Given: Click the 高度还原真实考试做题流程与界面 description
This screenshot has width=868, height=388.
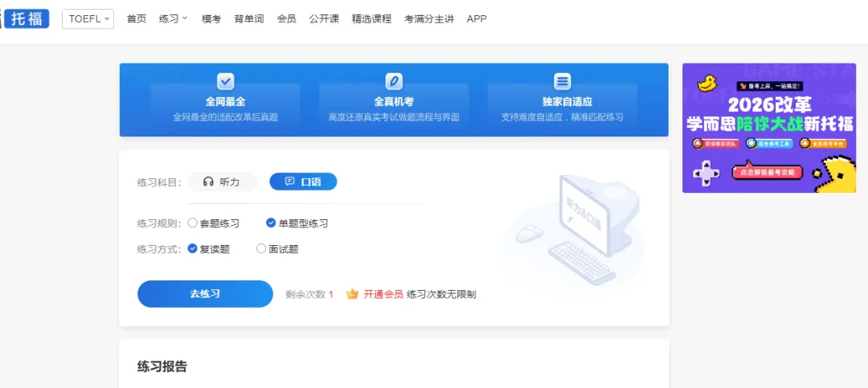Looking at the screenshot, I should [394, 117].
